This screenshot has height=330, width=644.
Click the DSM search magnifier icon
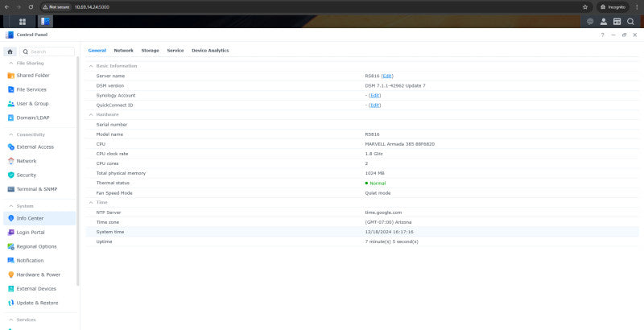(x=630, y=22)
